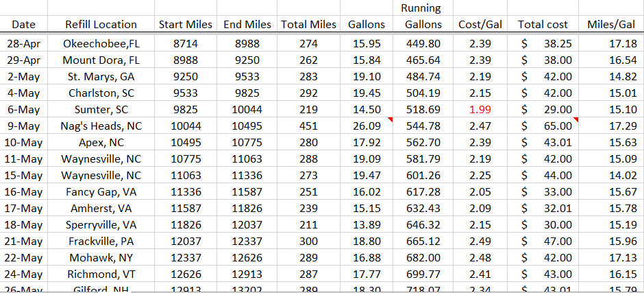The image size is (644, 293).
Task: Select the Date column header cell
Action: [24, 24]
